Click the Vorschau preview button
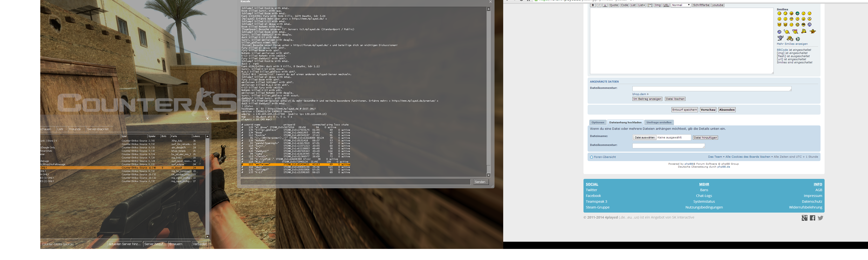This screenshot has width=868, height=260. (708, 110)
